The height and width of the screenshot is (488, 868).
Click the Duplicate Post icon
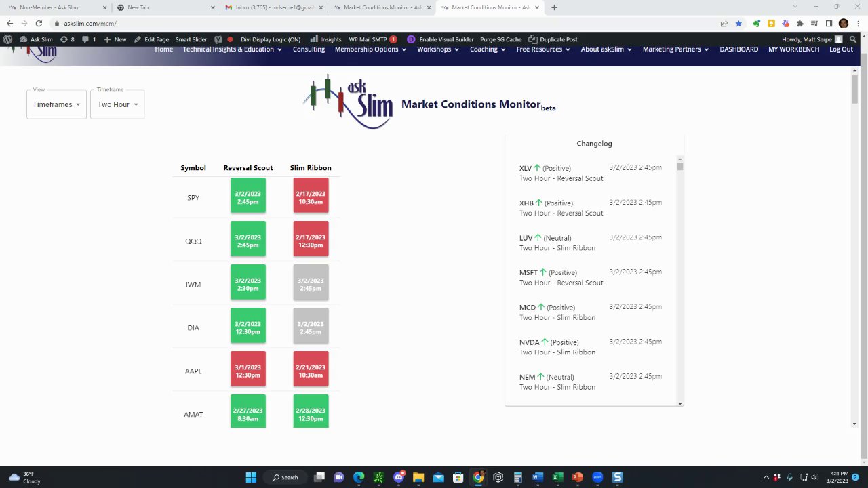(553, 39)
